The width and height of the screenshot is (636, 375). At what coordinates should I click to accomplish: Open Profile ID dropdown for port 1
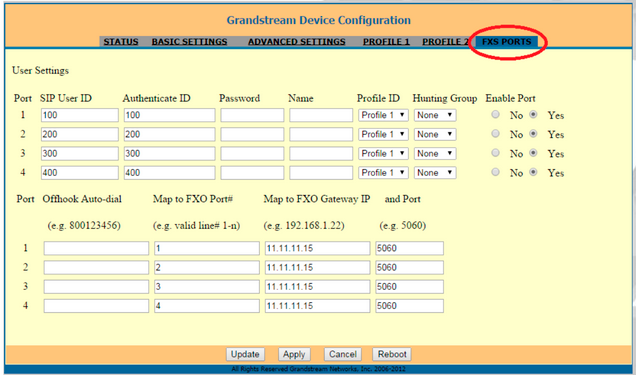point(383,115)
